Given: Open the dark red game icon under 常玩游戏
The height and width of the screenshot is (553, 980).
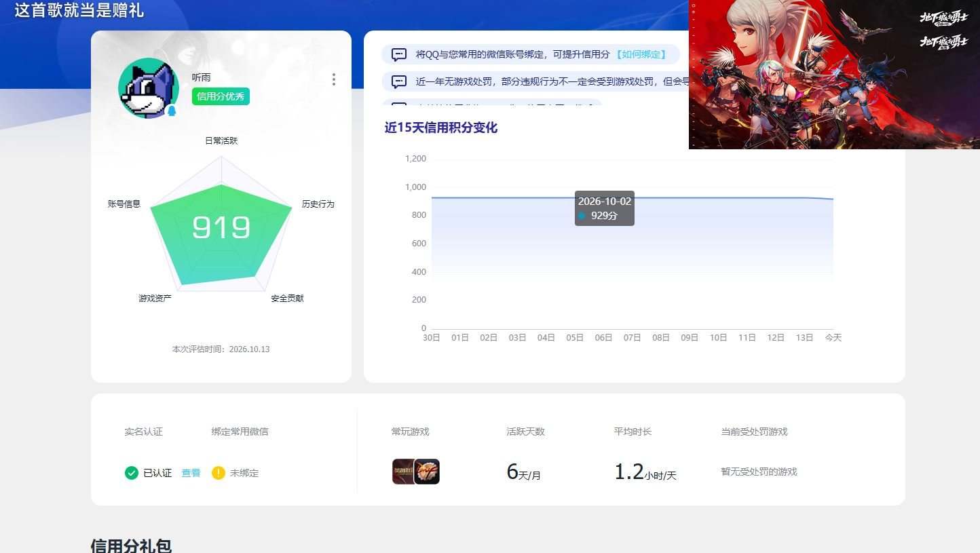Looking at the screenshot, I should pos(403,472).
